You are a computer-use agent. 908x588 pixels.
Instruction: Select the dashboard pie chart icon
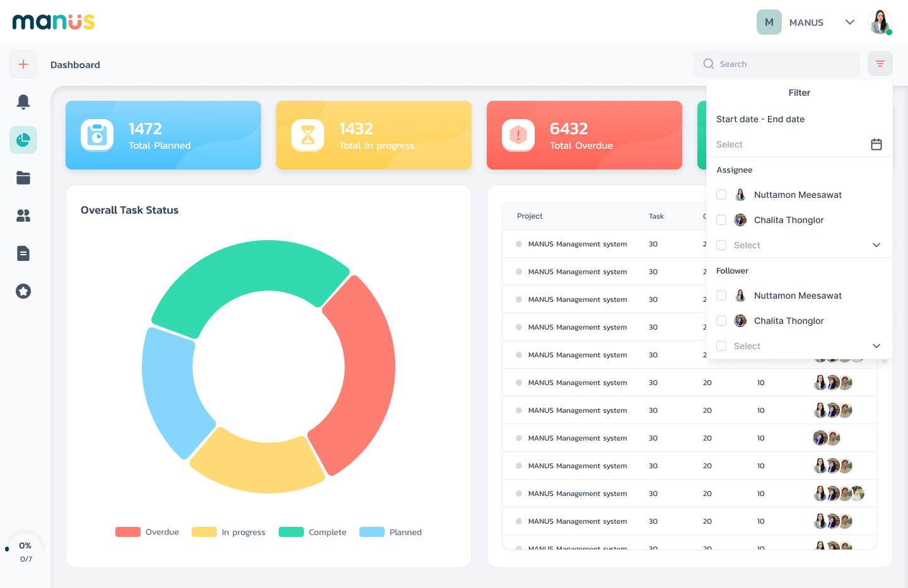tap(23, 140)
